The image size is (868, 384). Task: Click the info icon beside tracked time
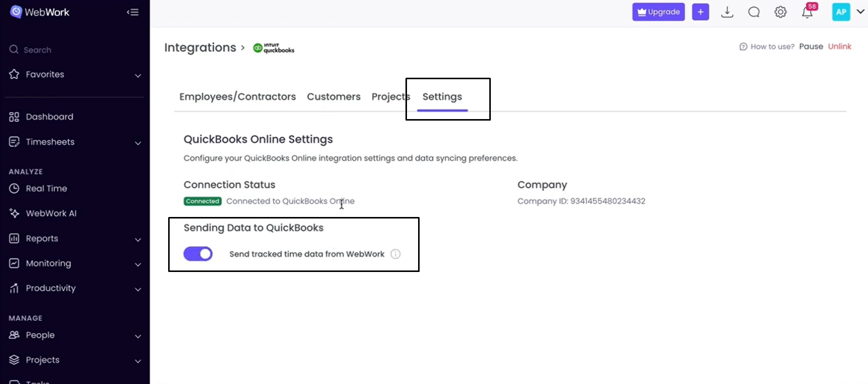pyautogui.click(x=396, y=254)
